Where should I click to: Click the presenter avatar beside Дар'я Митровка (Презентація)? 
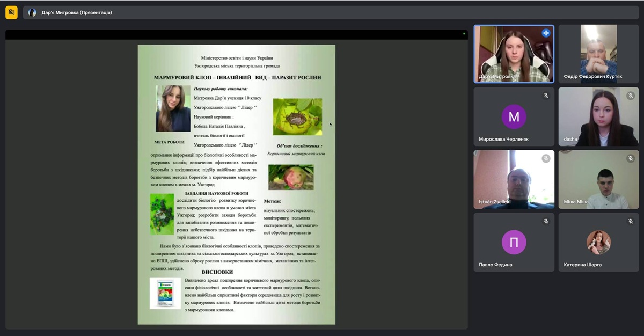coord(32,12)
